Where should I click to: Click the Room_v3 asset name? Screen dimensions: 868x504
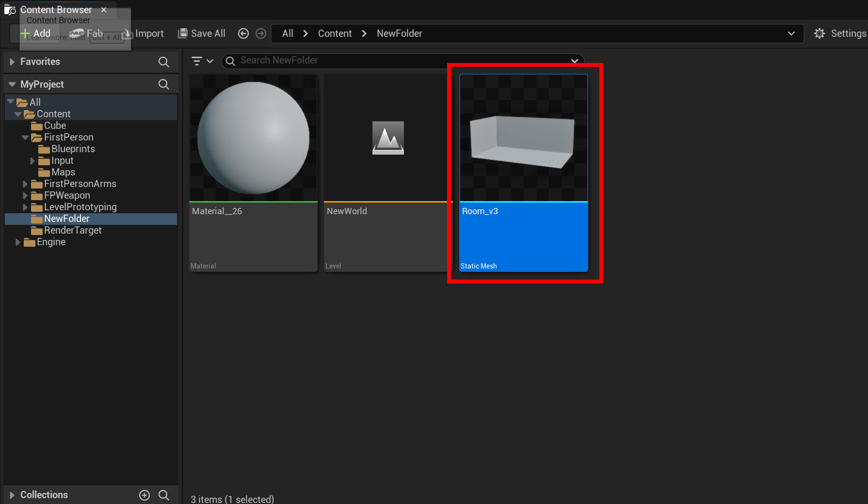[x=480, y=211]
